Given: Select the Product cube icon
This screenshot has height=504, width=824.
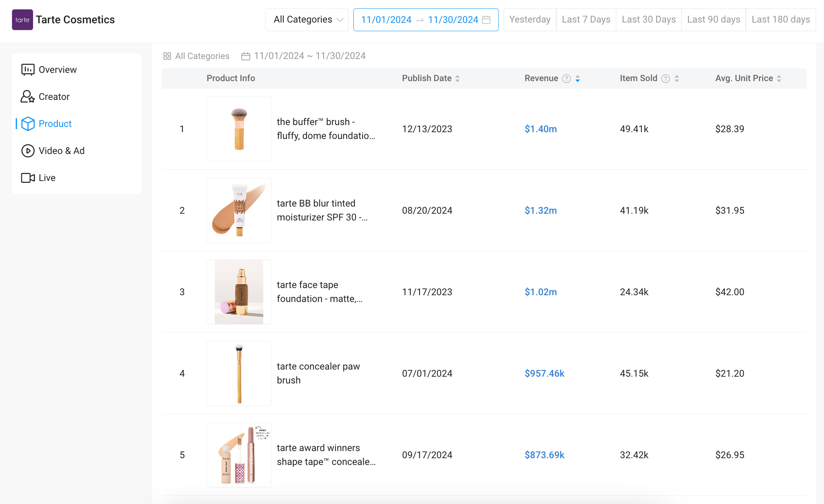Looking at the screenshot, I should tap(28, 124).
